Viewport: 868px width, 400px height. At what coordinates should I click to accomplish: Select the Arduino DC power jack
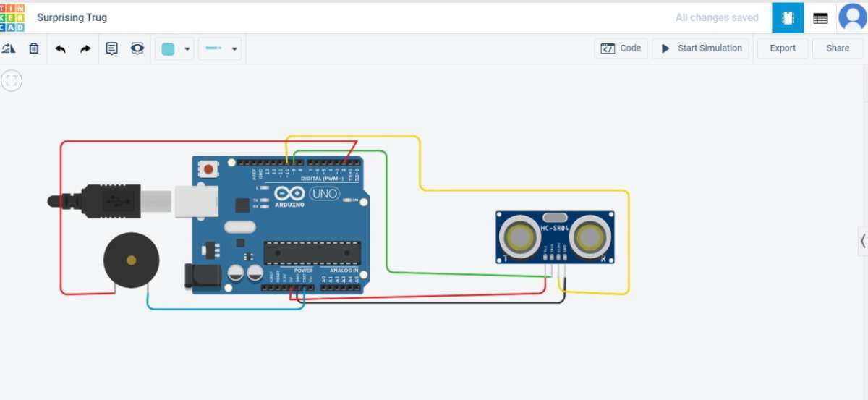click(203, 277)
